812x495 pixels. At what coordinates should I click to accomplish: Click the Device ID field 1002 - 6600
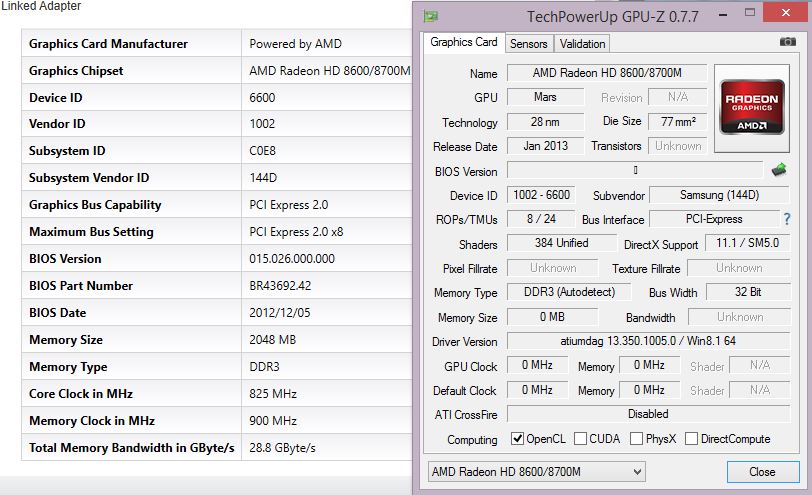pyautogui.click(x=541, y=195)
